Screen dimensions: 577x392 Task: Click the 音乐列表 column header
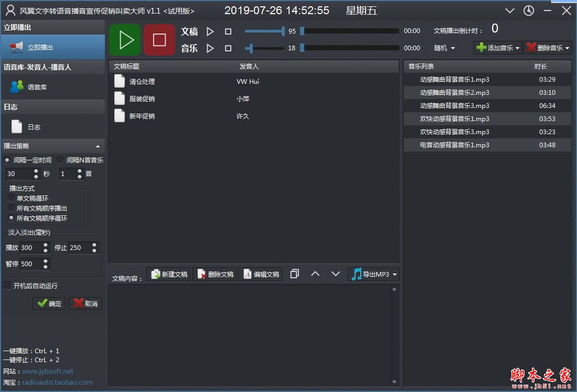[x=467, y=66]
